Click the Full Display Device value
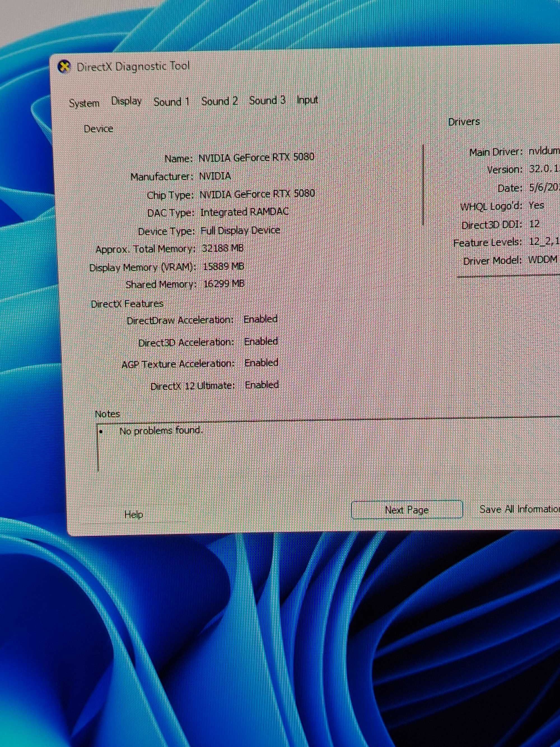 240,231
